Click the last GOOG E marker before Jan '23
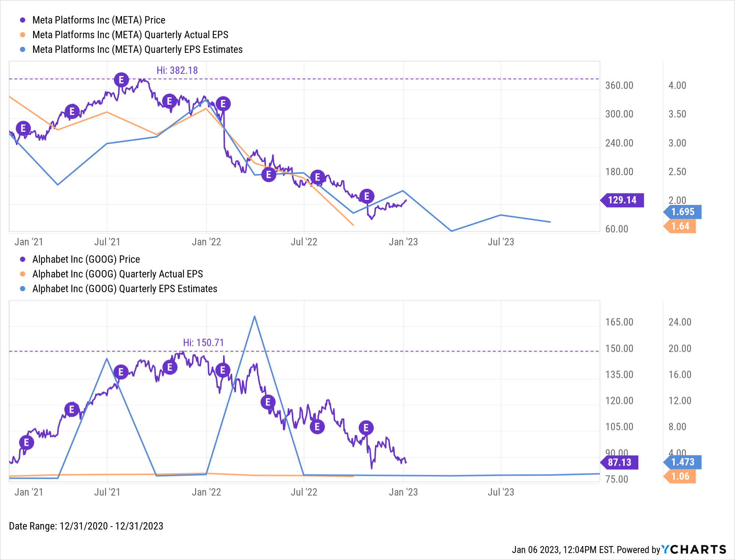735x560 pixels. click(366, 428)
